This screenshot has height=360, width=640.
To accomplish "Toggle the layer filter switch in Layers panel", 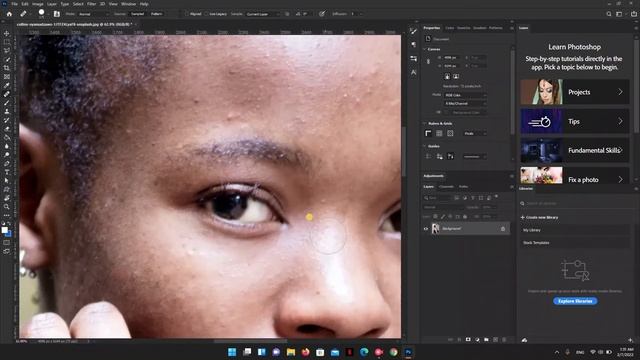I will coord(497,197).
